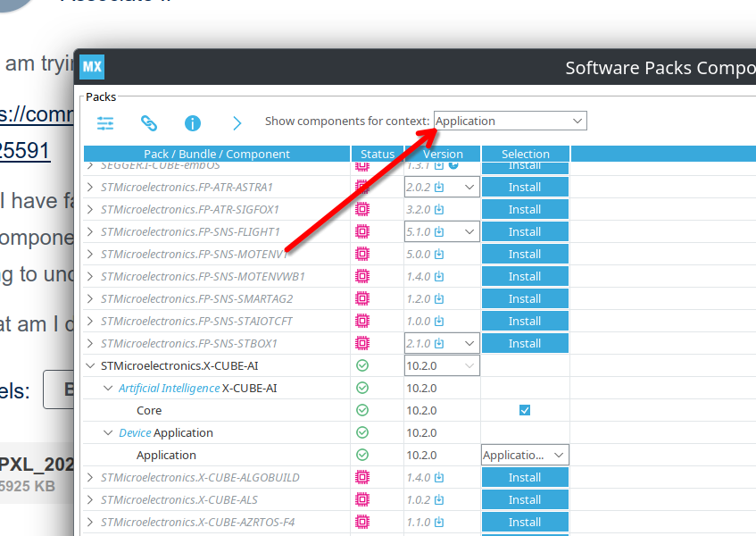Install the FP-SNS-SMARTAG2 pack
This screenshot has width=756, height=536.
click(525, 298)
